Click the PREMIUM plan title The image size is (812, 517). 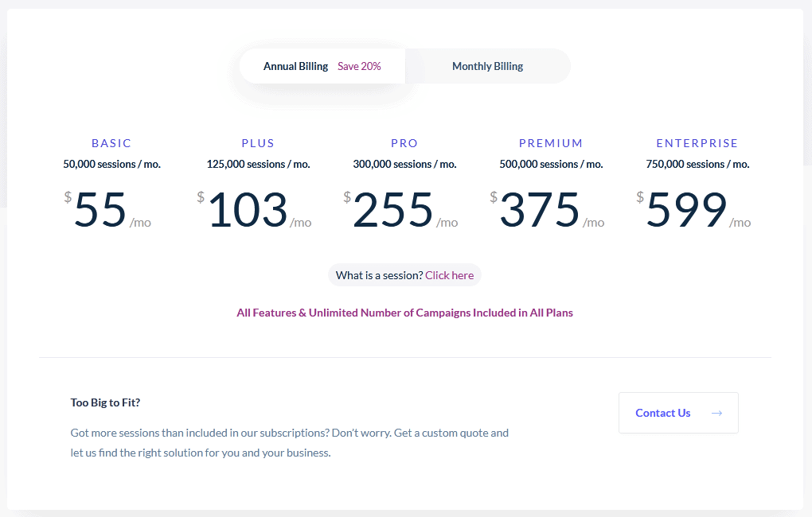click(x=551, y=142)
